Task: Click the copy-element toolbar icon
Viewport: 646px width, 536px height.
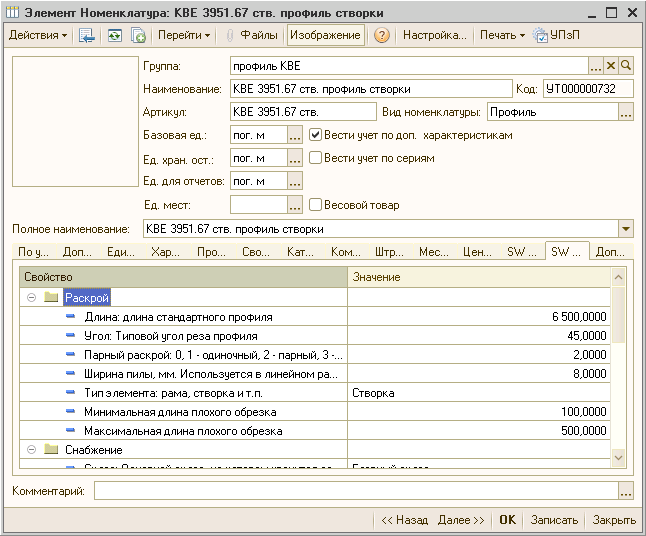Action: click(138, 35)
